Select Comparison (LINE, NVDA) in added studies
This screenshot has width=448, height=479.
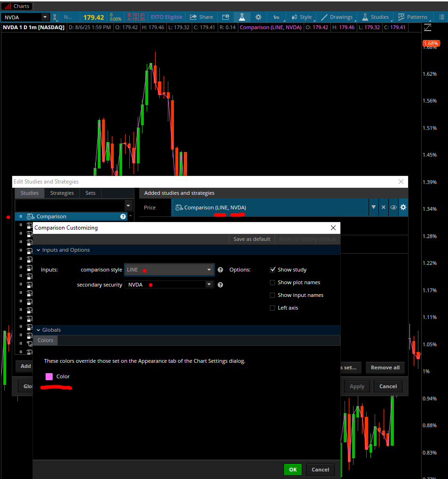(270, 208)
